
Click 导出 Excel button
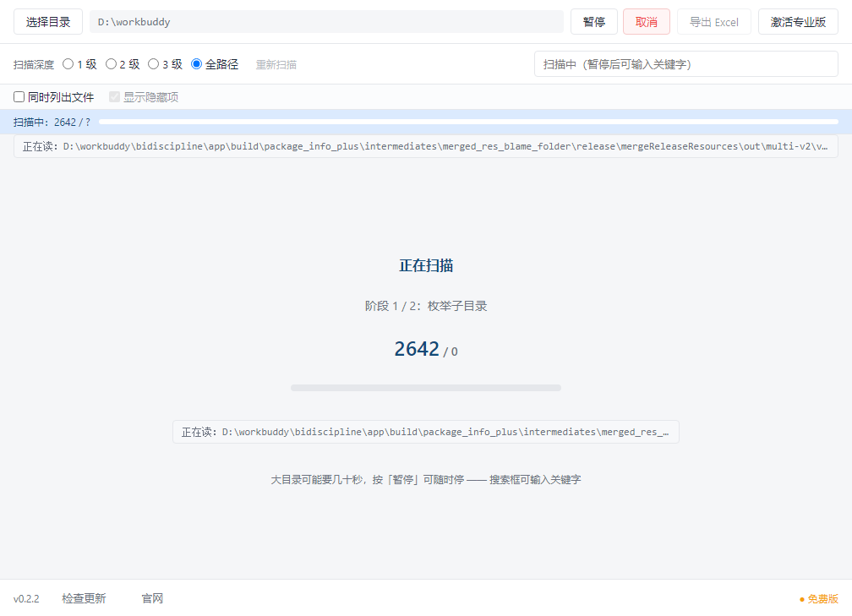coord(714,22)
